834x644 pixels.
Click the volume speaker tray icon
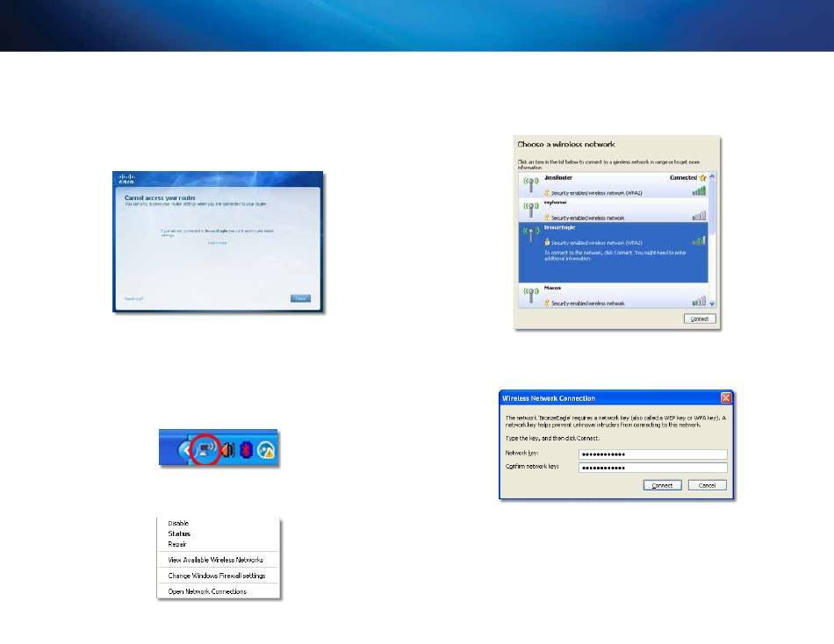228,450
